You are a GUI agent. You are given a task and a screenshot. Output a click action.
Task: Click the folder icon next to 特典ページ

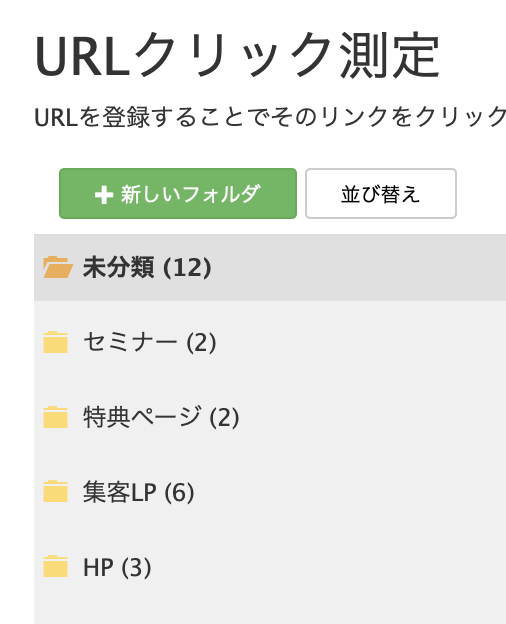[x=55, y=417]
